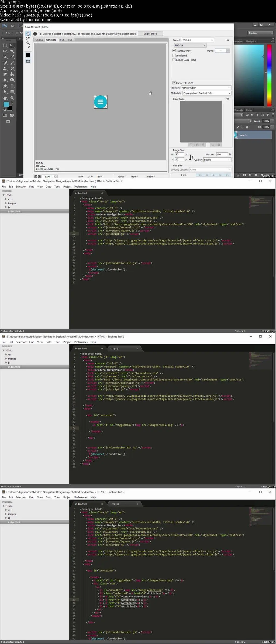Click the black eyedropper color swatch in Save for Web
The height and width of the screenshot is (644, 276).
28,55
